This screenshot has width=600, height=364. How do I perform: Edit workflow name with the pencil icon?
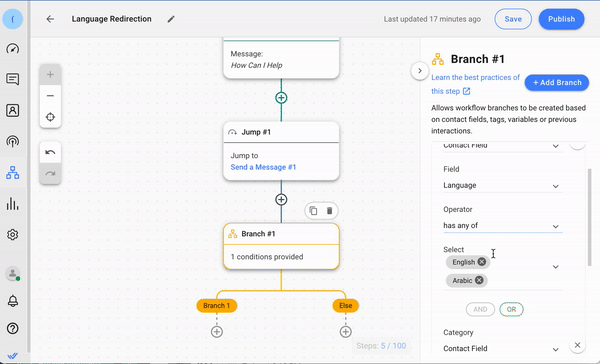click(171, 19)
